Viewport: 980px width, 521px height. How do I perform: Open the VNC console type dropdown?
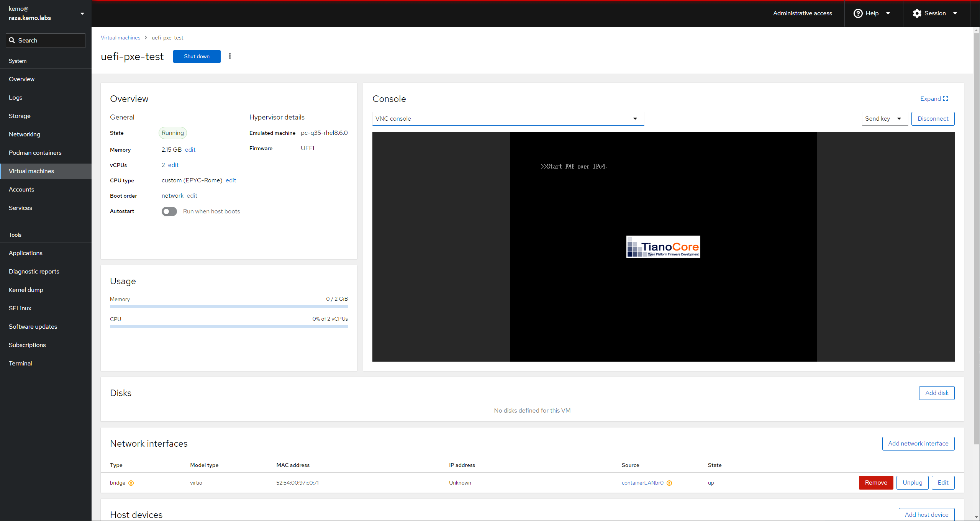(508, 119)
